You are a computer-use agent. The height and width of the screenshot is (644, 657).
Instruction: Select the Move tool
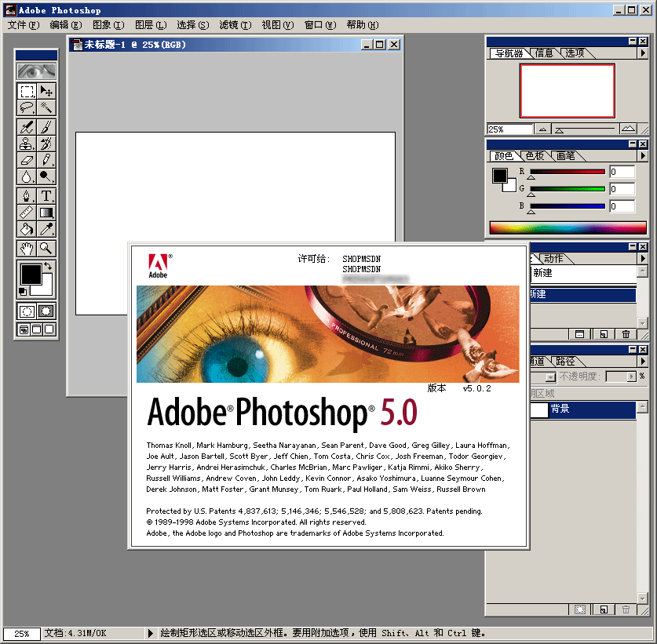[46, 91]
